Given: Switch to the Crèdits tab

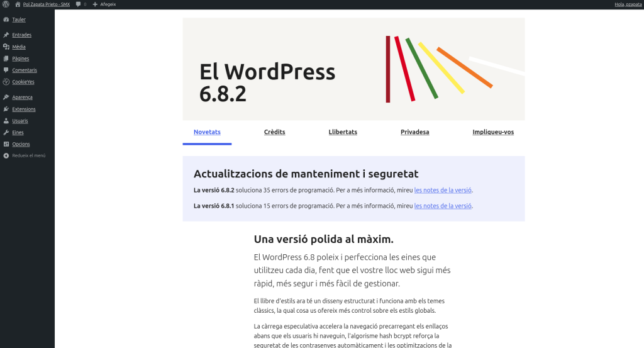Looking at the screenshot, I should pyautogui.click(x=274, y=132).
